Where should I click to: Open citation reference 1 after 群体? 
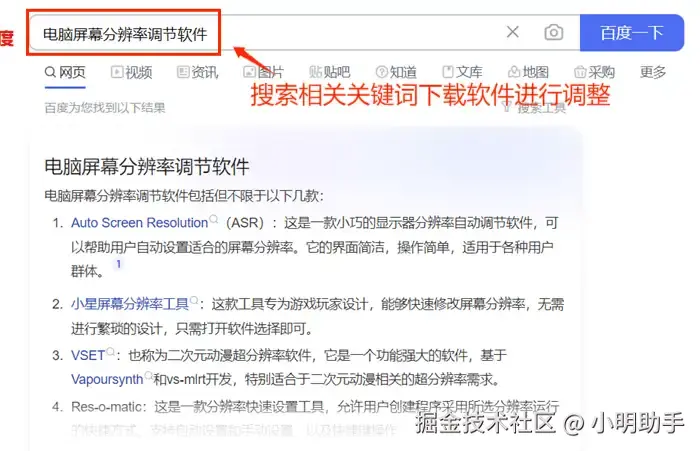click(118, 264)
